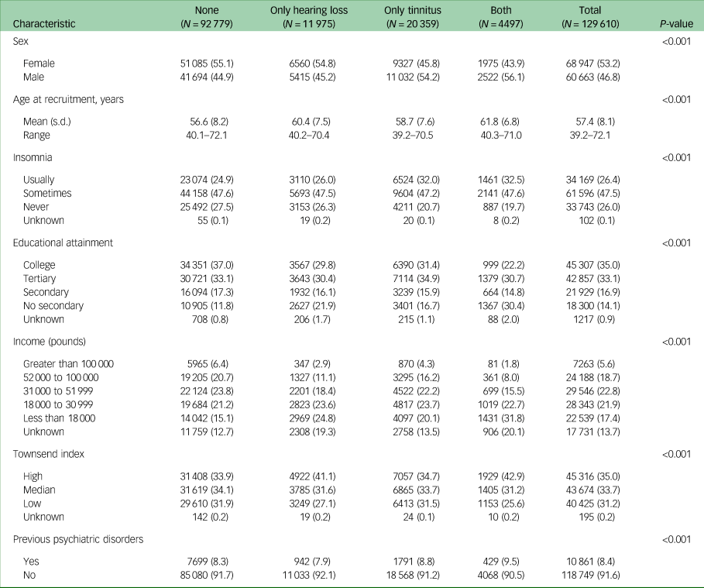
Task: Select the Female row label
Action: point(39,64)
